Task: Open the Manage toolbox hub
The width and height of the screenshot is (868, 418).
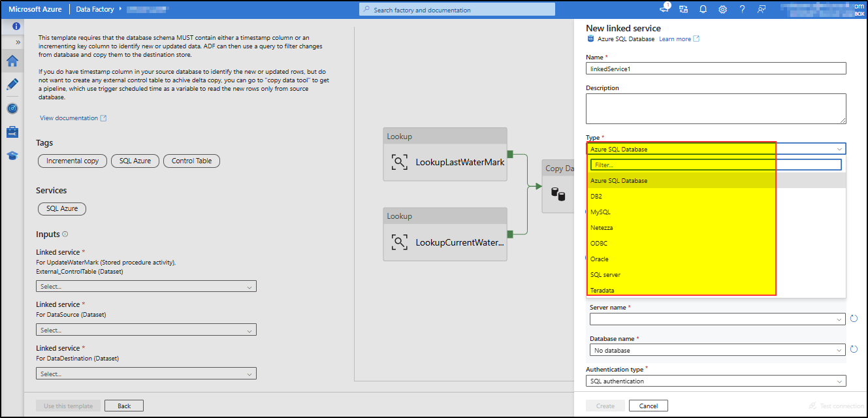Action: [12, 132]
